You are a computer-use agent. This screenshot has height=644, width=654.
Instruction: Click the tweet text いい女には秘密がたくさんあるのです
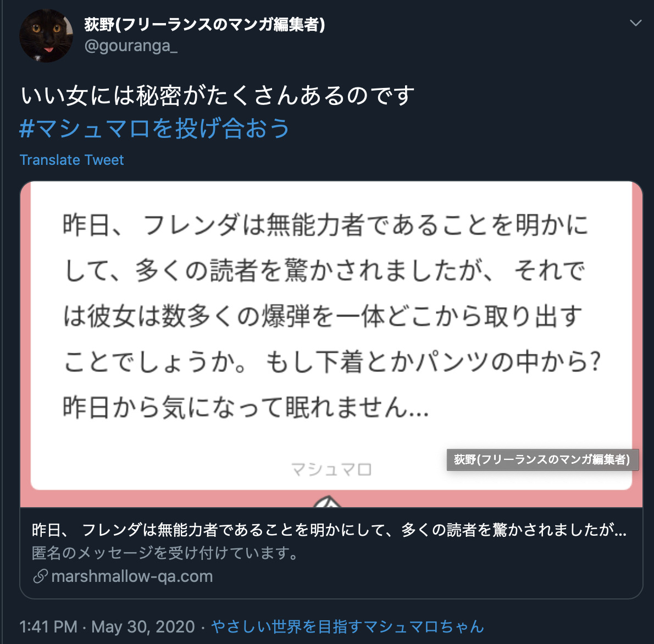coord(217,96)
